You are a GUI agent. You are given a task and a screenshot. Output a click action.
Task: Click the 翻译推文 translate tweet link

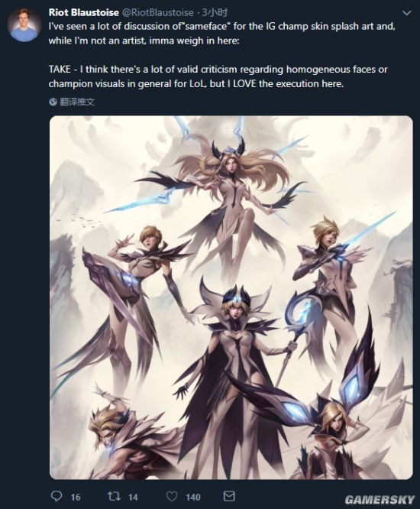(77, 102)
